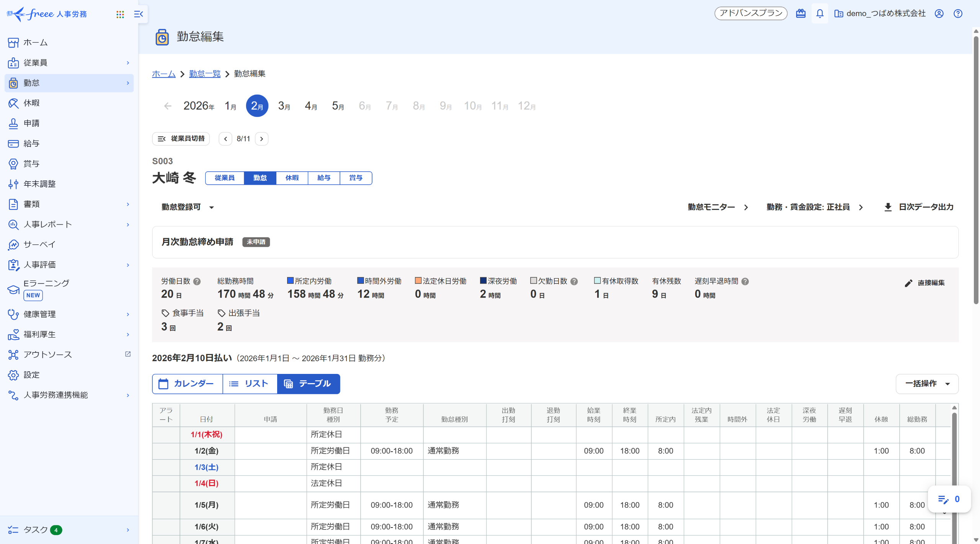Image resolution: width=980 pixels, height=544 pixels.
Task: Select テーブル view mode
Action: 308,384
